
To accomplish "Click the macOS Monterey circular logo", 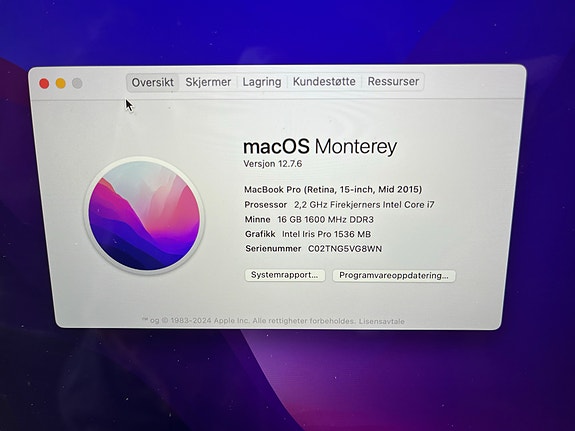I will pos(144,215).
